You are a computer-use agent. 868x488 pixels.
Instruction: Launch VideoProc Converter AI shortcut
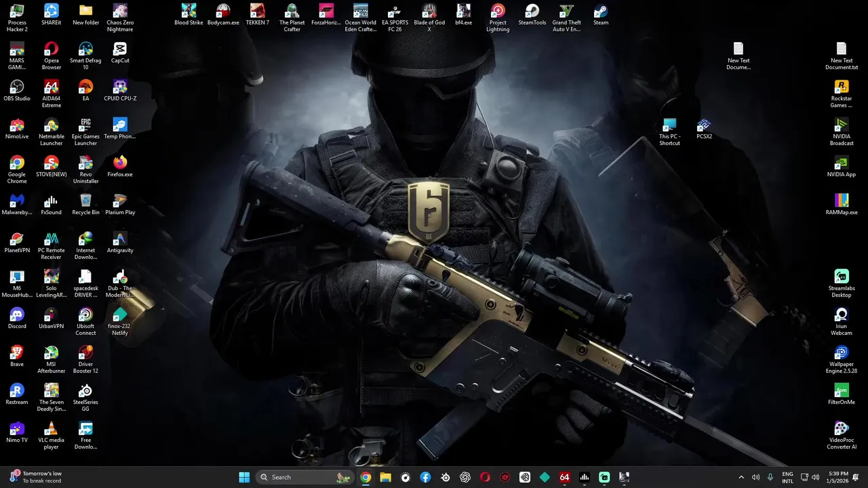pos(842,435)
